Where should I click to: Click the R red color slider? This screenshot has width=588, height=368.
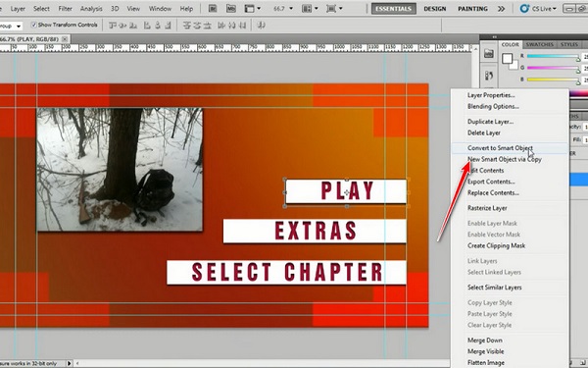pyautogui.click(x=553, y=56)
